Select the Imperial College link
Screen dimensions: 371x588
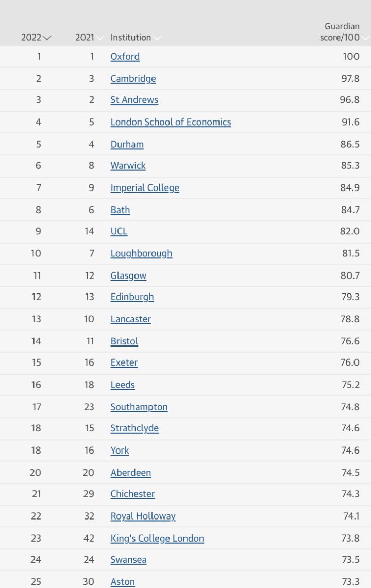pos(145,188)
